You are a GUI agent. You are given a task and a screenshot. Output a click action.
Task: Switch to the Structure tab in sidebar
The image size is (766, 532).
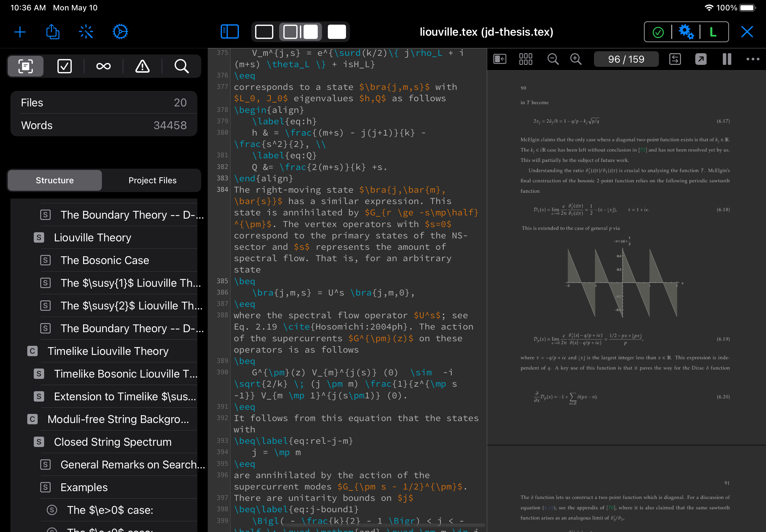(54, 180)
